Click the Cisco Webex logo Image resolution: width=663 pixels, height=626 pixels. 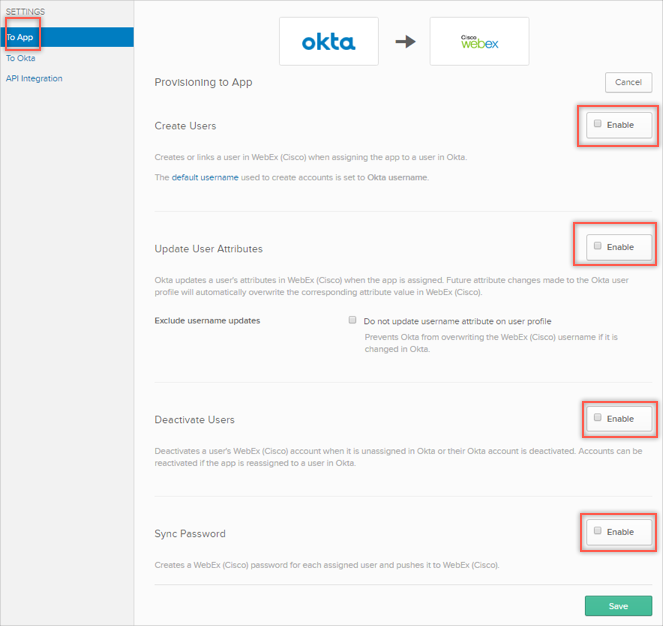pyautogui.click(x=479, y=42)
